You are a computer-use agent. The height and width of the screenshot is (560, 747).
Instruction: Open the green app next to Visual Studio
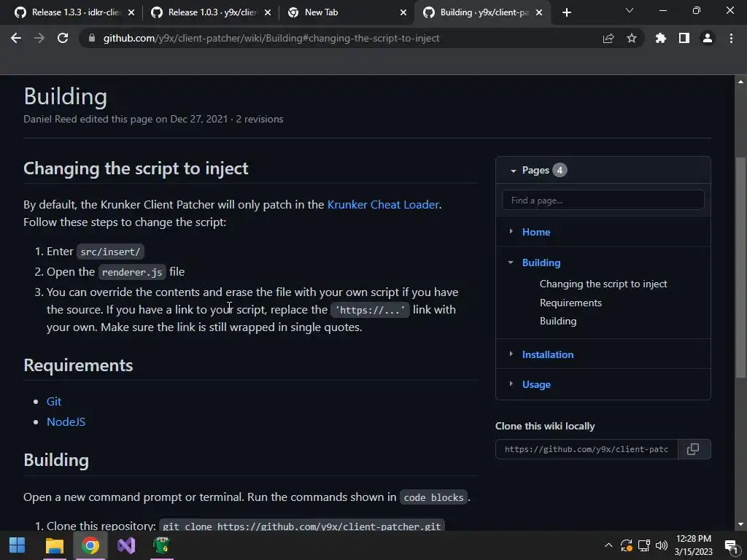pos(162,545)
